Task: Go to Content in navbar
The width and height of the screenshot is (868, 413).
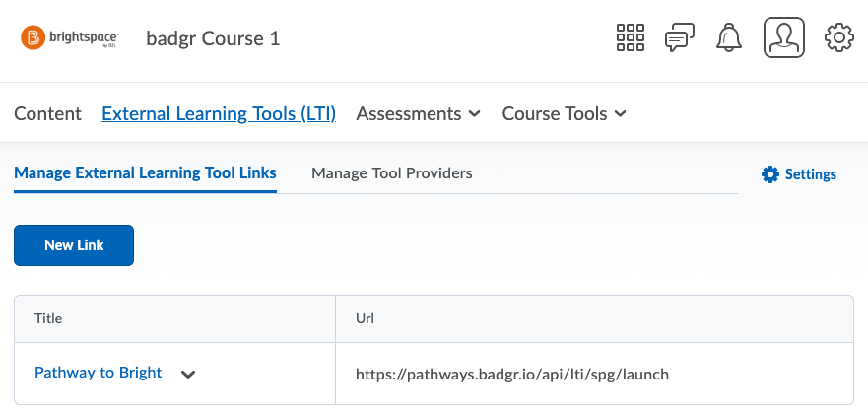Action: point(47,113)
